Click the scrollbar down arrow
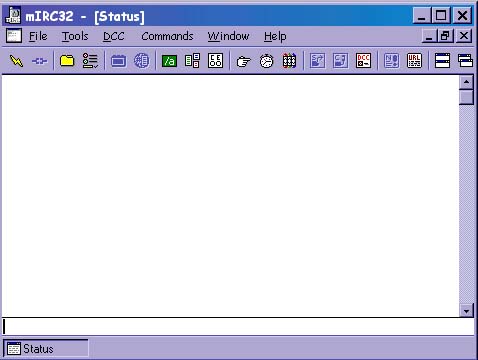478x360 pixels. 466,311
